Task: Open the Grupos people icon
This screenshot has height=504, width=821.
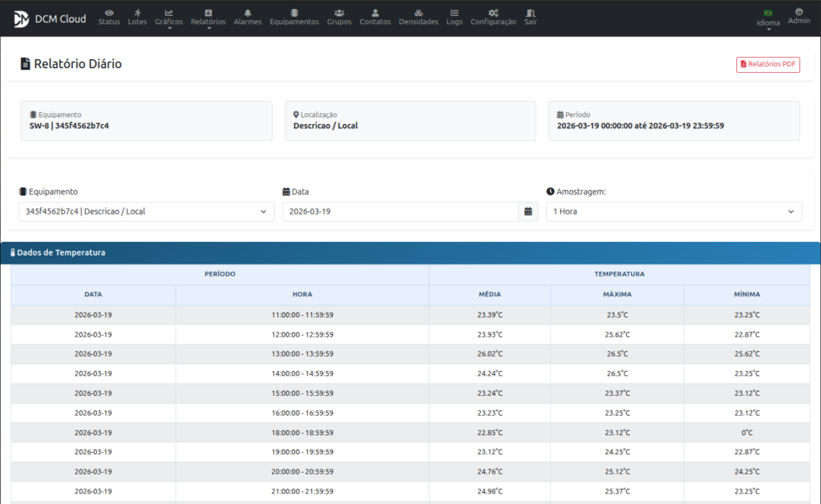Action: coord(339,17)
